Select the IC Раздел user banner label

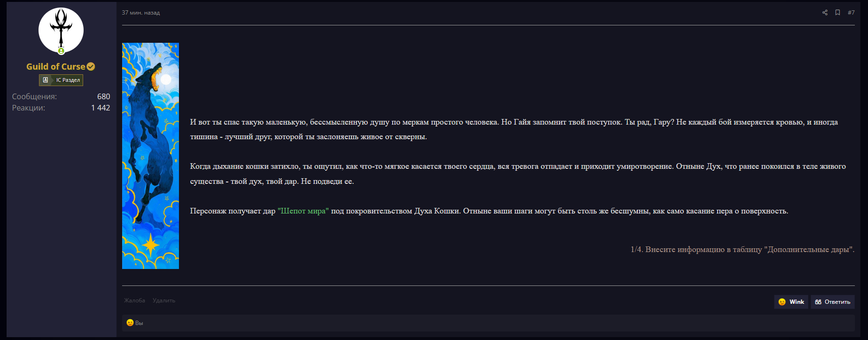click(68, 80)
